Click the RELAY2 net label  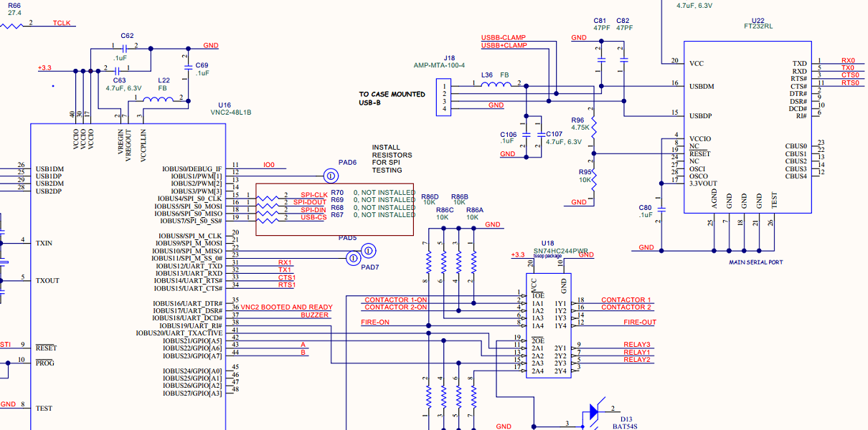click(x=636, y=360)
